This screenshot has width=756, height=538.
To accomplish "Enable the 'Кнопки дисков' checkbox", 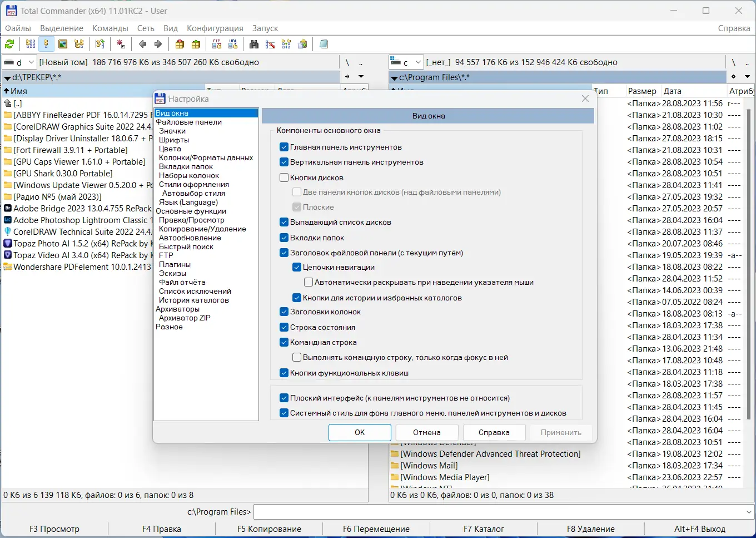I will pyautogui.click(x=284, y=177).
